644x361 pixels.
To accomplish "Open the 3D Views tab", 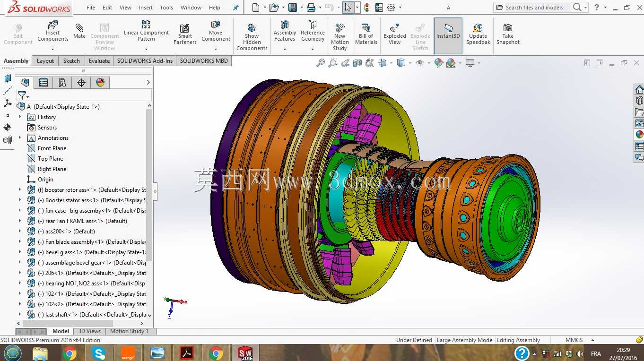I will tap(89, 331).
